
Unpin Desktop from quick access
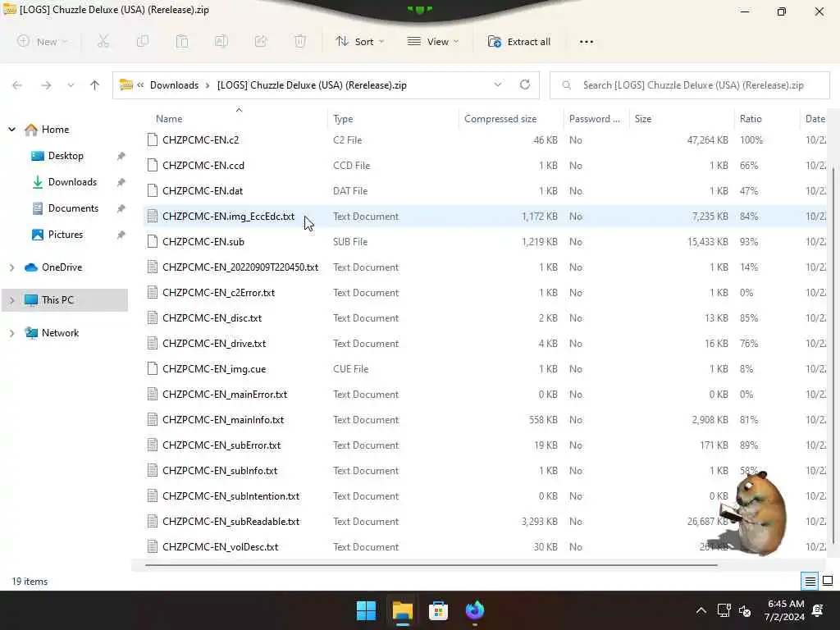point(121,156)
